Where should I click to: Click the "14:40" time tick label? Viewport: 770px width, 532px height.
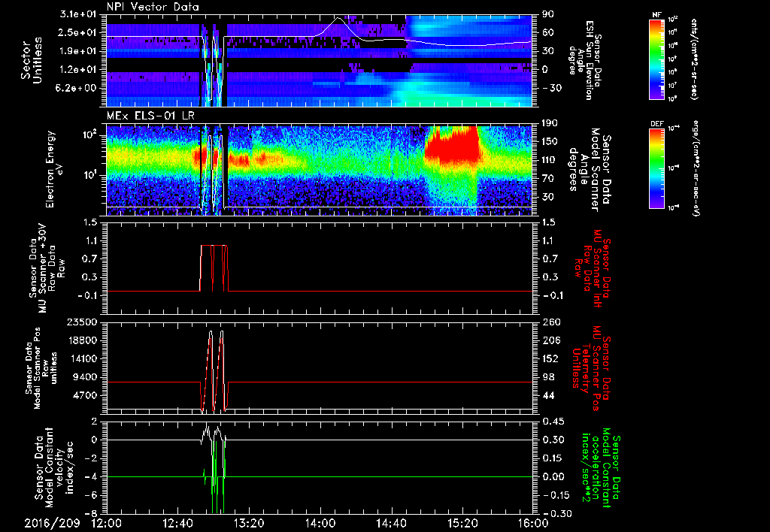click(391, 523)
